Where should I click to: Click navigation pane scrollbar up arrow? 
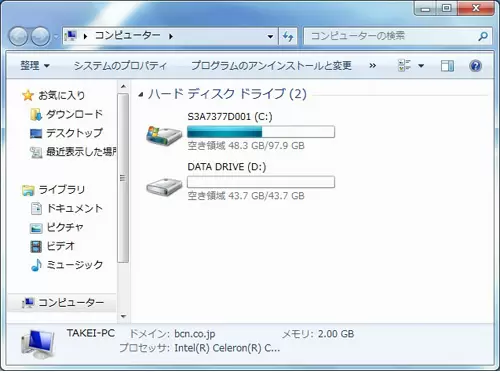(x=123, y=87)
